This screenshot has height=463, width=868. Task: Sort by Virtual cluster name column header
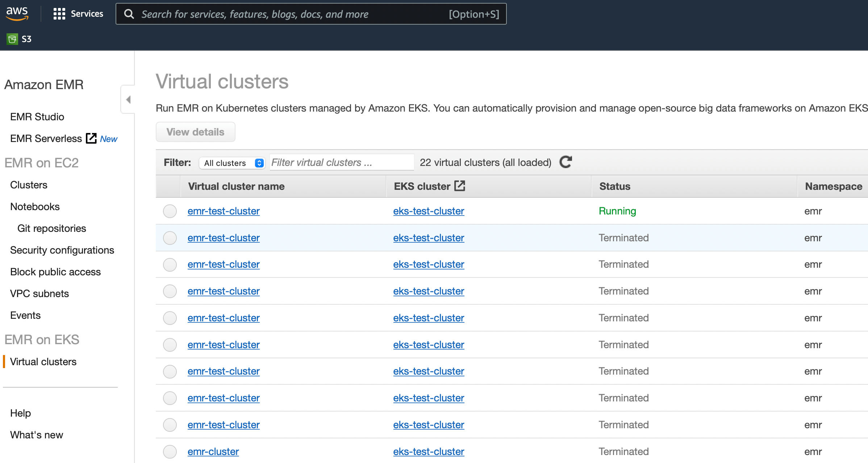(x=236, y=186)
